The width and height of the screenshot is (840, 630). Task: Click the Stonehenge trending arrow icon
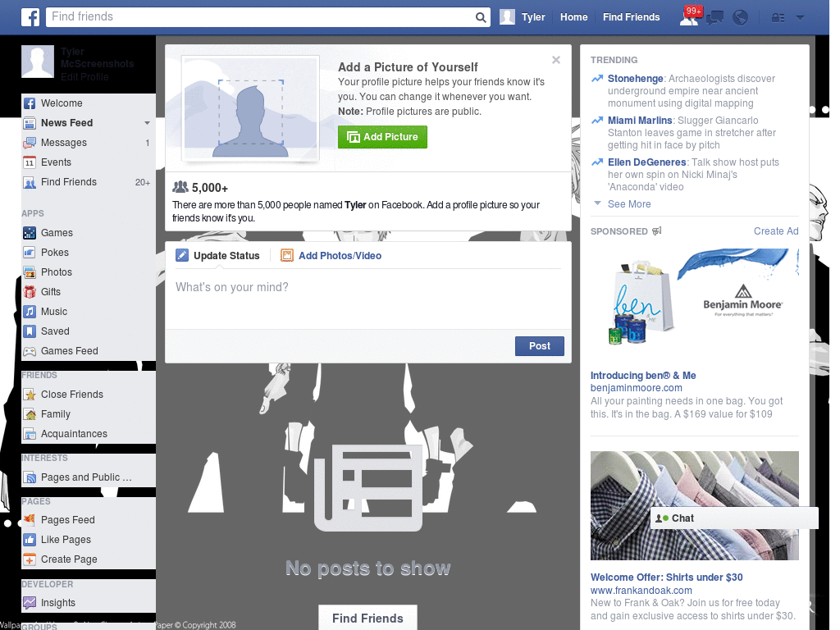click(x=597, y=79)
